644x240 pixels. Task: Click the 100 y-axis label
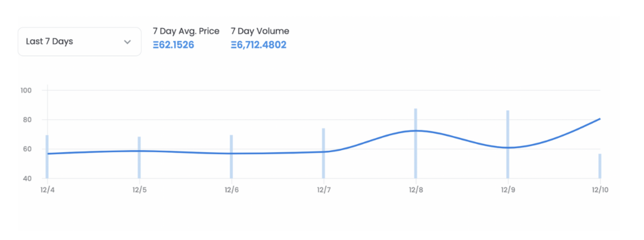click(26, 90)
